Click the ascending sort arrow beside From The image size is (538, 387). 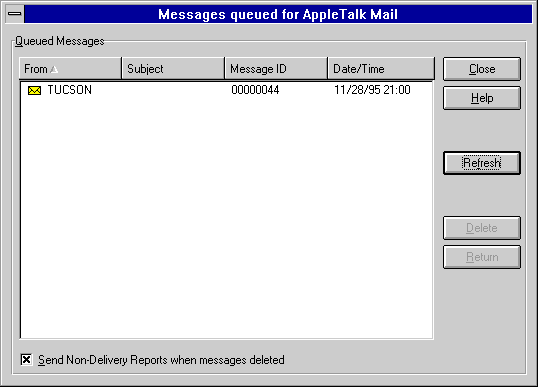54,69
